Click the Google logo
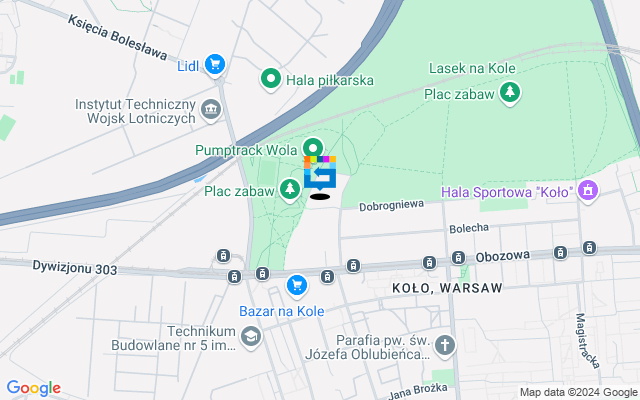 pyautogui.click(x=33, y=388)
